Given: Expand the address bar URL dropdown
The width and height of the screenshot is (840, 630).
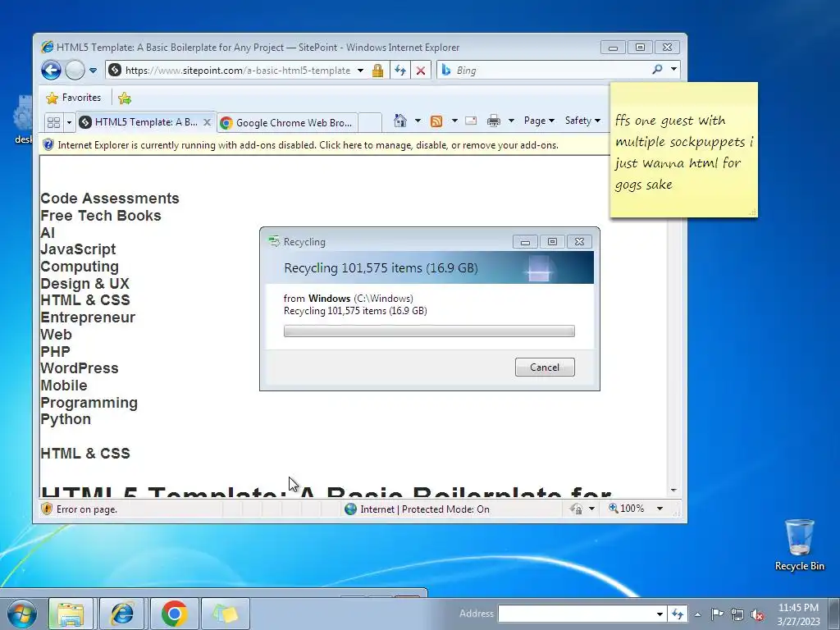Looking at the screenshot, I should pos(361,71).
